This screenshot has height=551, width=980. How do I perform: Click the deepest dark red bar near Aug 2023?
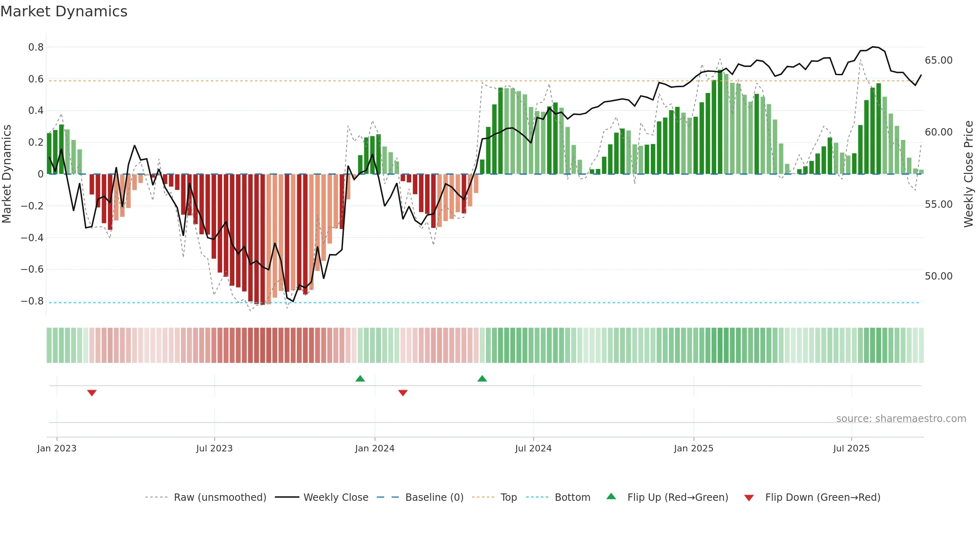(x=263, y=240)
